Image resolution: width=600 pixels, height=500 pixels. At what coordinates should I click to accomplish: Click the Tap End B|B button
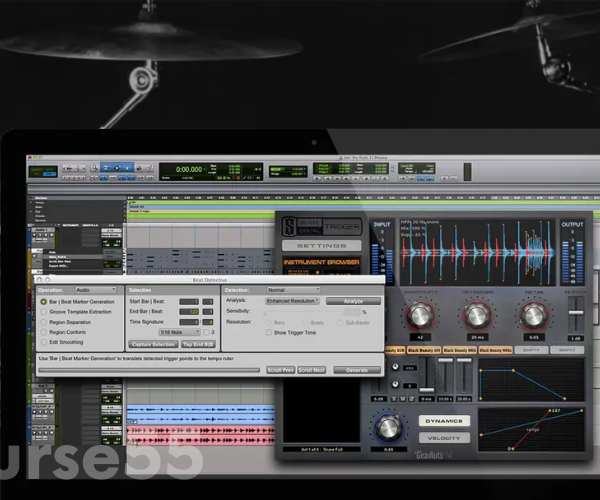[198, 344]
